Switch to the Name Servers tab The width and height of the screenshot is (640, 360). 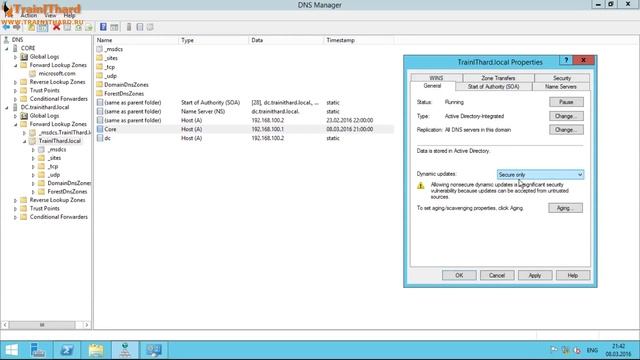(560, 87)
